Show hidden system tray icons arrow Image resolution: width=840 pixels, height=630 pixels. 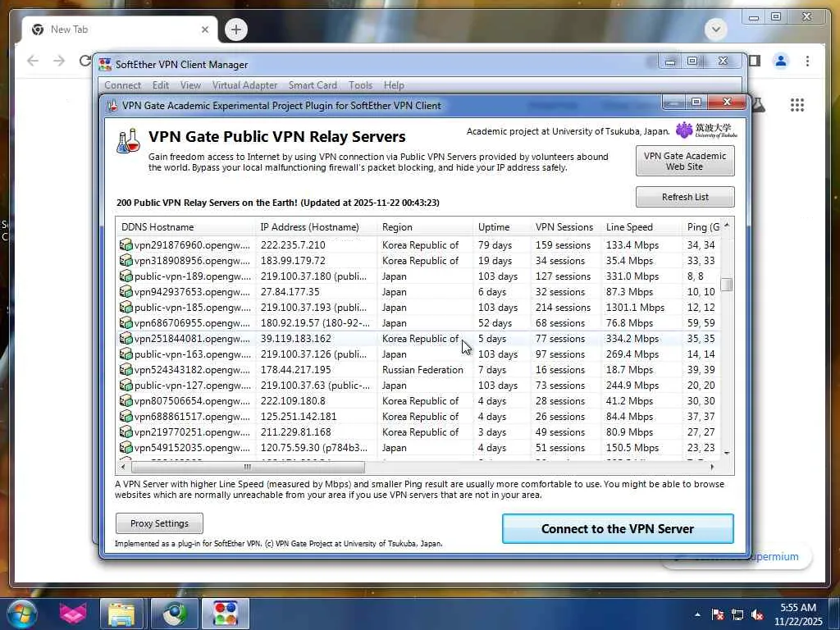(697, 614)
